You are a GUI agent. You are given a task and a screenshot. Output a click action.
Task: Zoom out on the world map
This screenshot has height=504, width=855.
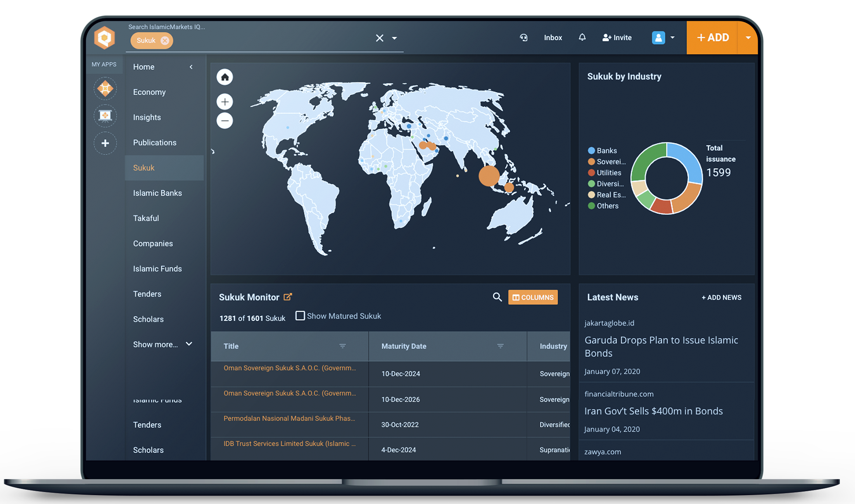click(225, 121)
